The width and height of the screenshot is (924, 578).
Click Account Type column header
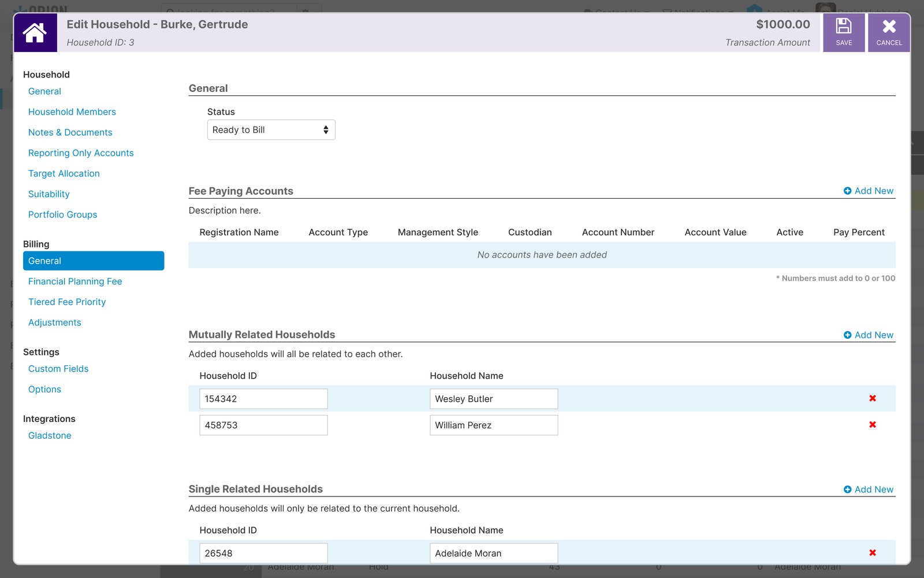click(338, 232)
